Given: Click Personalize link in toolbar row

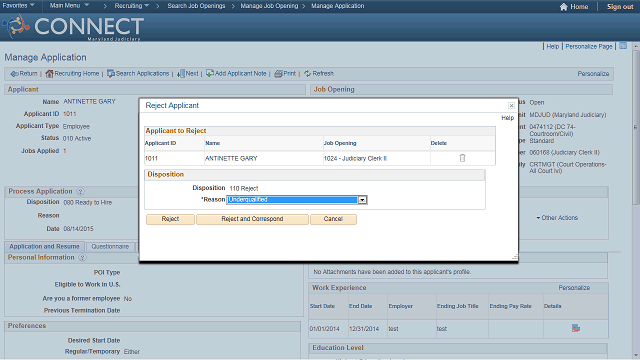Looking at the screenshot, I should (x=593, y=74).
